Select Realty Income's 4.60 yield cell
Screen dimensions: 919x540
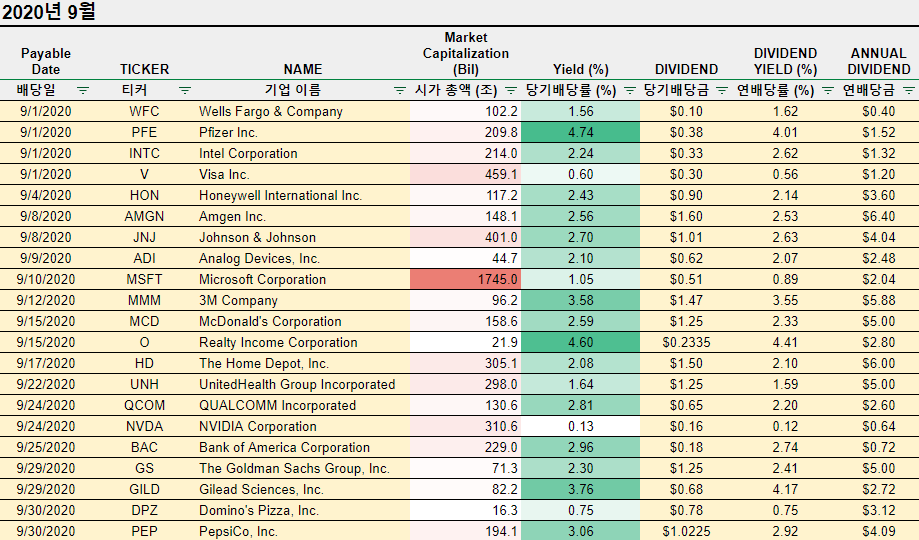pos(580,342)
